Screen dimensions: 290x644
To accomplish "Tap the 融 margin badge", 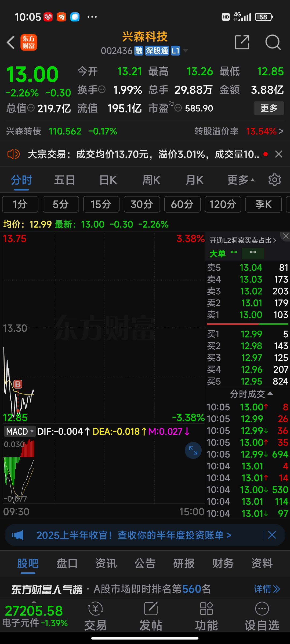I will point(139,50).
